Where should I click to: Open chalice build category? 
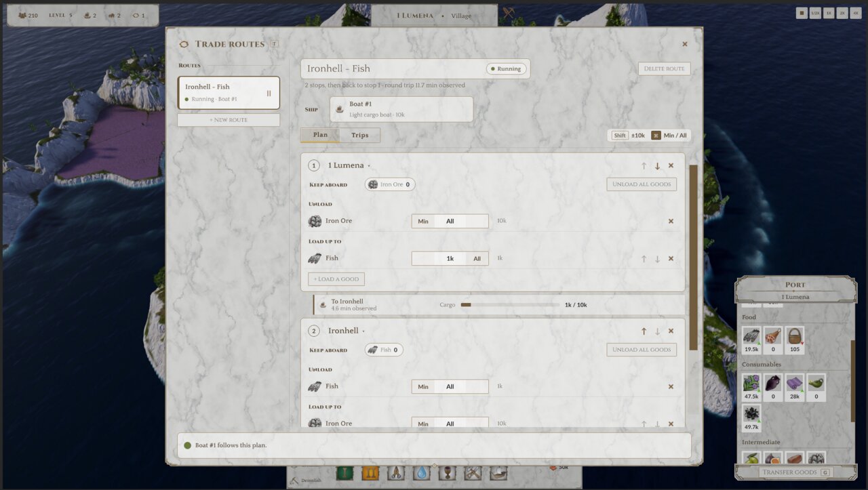(x=448, y=473)
